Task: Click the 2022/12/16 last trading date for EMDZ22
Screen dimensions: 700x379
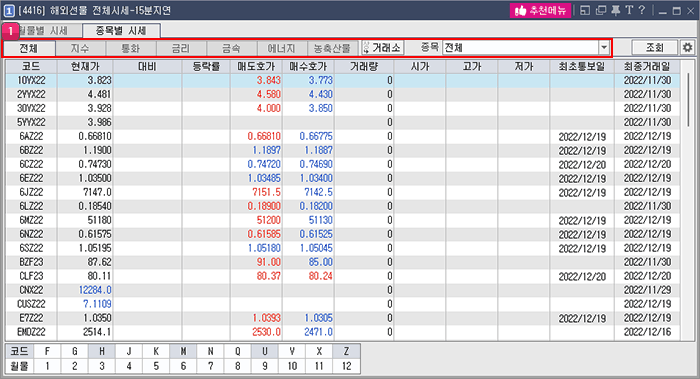Action: pos(647,332)
